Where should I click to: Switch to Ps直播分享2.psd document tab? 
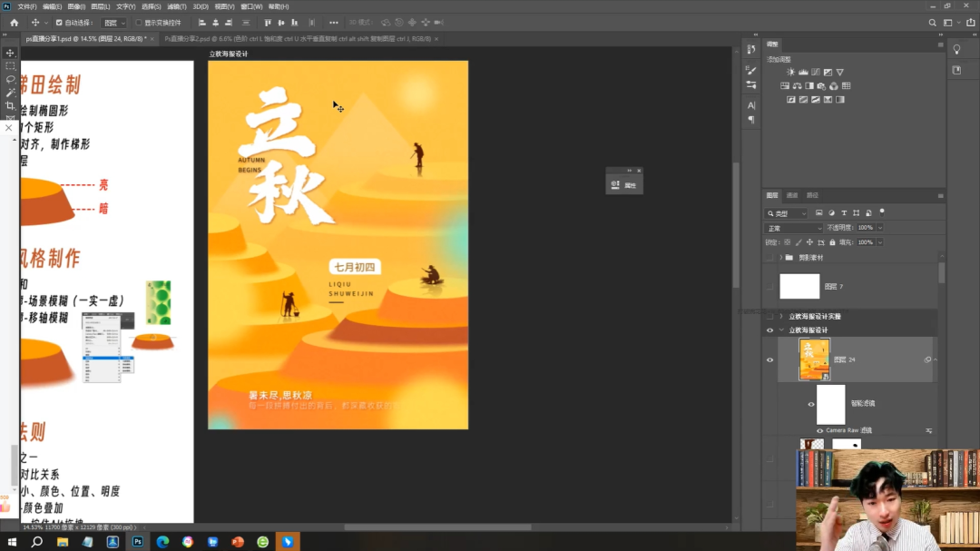tap(298, 39)
